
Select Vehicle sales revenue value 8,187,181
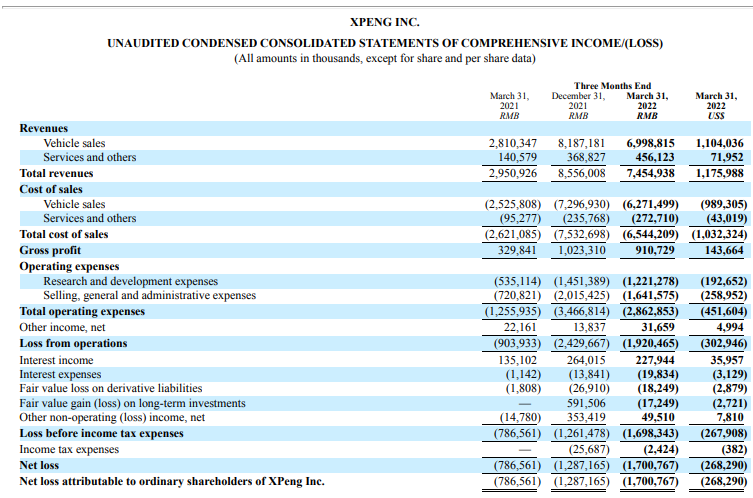[x=581, y=144]
